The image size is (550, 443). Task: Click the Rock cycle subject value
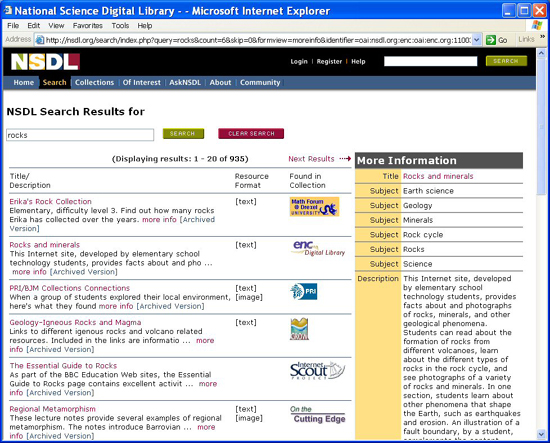tap(423, 235)
